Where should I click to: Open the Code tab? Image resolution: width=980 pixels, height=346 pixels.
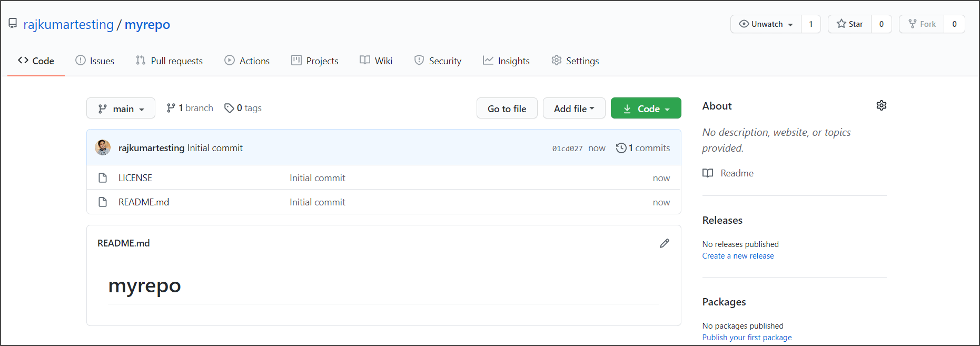click(36, 61)
